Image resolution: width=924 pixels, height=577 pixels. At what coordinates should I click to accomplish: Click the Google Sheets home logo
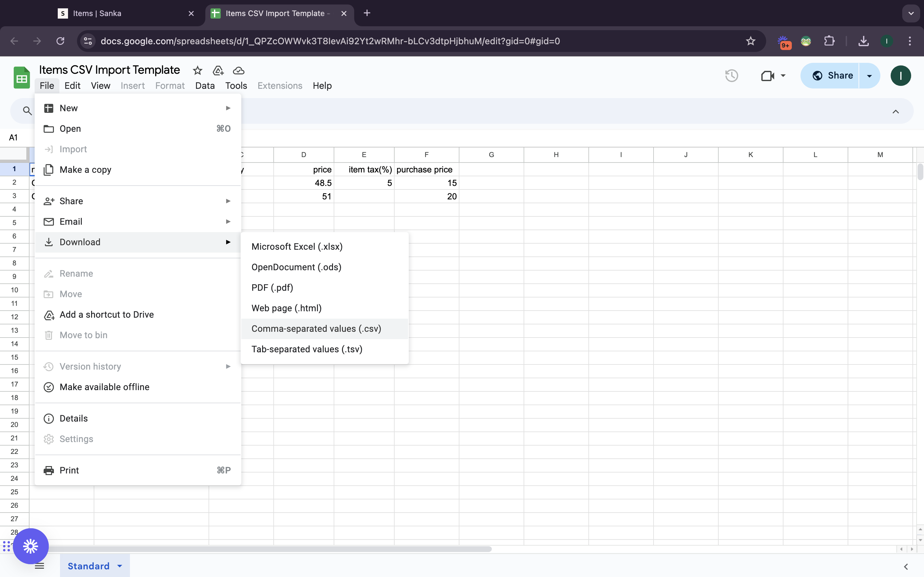(21, 78)
